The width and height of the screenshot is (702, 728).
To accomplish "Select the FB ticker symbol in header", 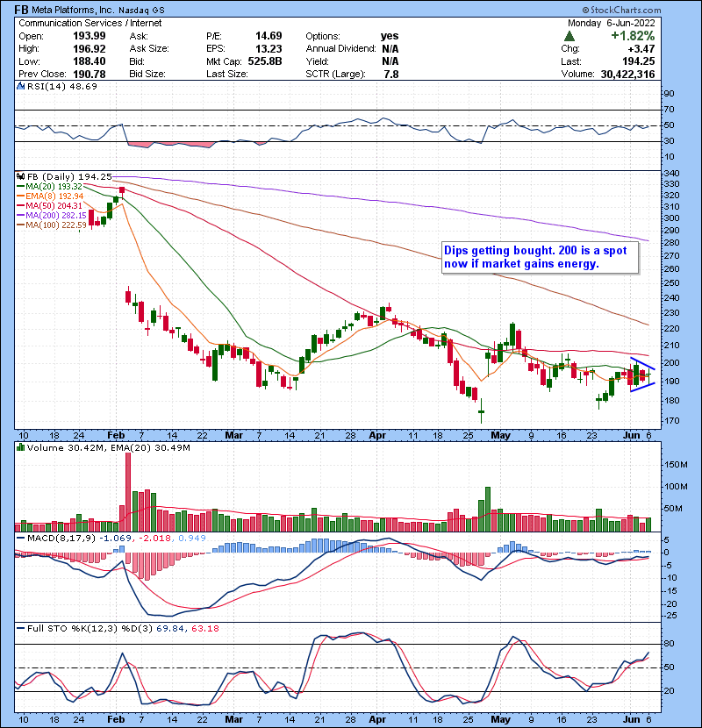I will [x=21, y=10].
